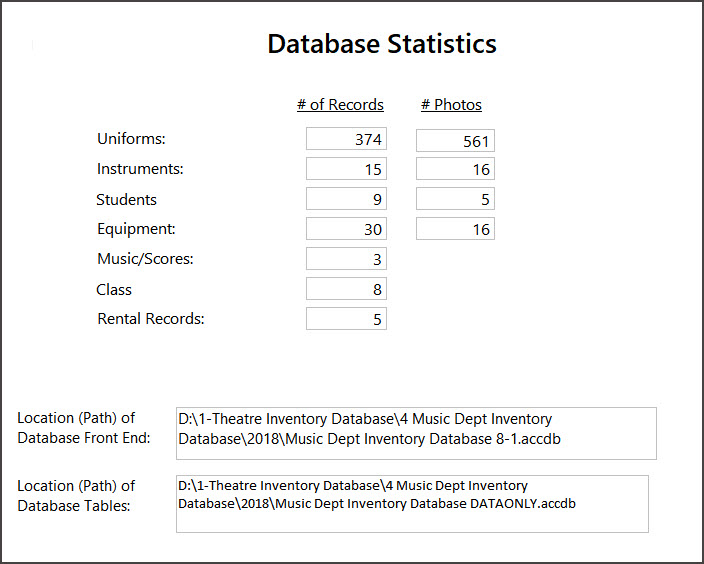
Task: Click the '# of Records' column header
Action: coord(340,105)
